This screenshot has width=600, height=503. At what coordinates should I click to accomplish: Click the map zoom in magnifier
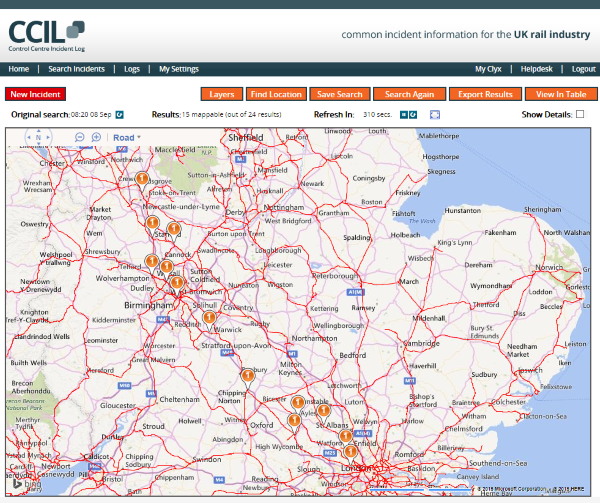[x=96, y=137]
